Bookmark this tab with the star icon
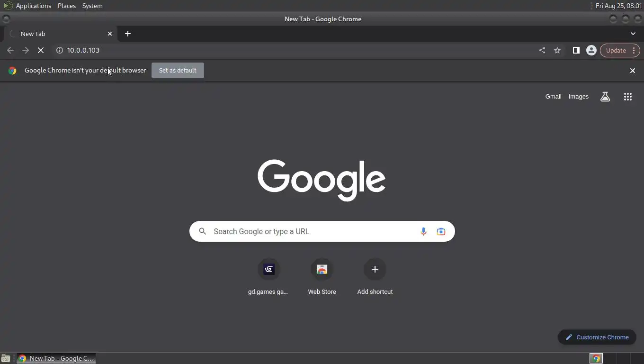This screenshot has width=644, height=364. click(557, 50)
